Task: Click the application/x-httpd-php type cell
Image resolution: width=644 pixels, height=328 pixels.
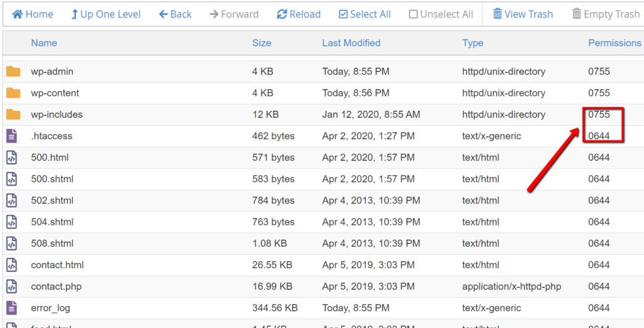Action: (511, 286)
